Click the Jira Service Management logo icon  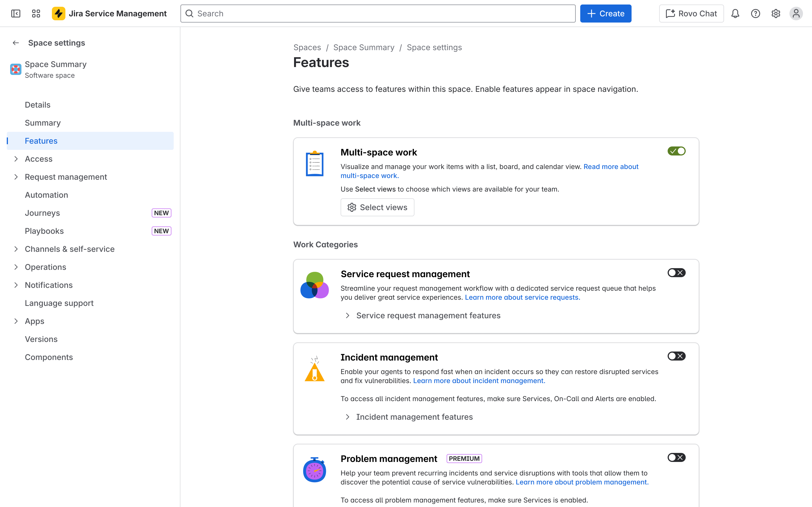pyautogui.click(x=58, y=14)
